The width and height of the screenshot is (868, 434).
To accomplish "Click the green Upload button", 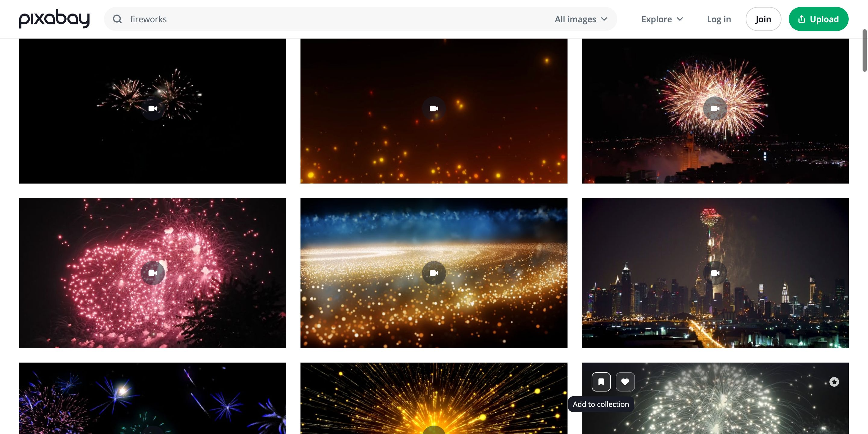I will pyautogui.click(x=819, y=19).
